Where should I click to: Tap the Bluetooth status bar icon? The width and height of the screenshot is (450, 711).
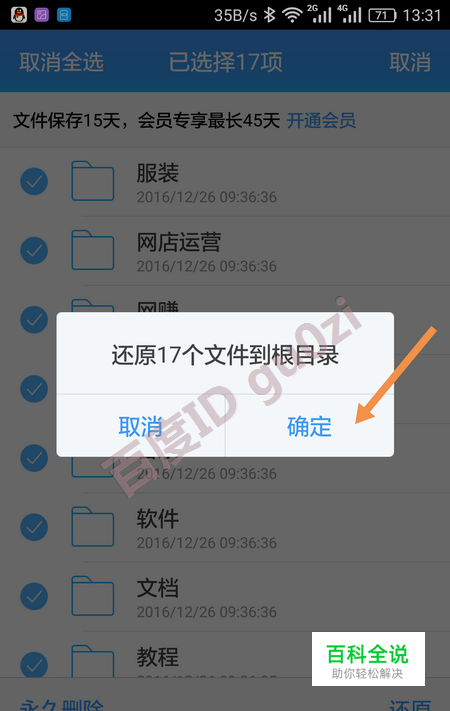point(270,15)
